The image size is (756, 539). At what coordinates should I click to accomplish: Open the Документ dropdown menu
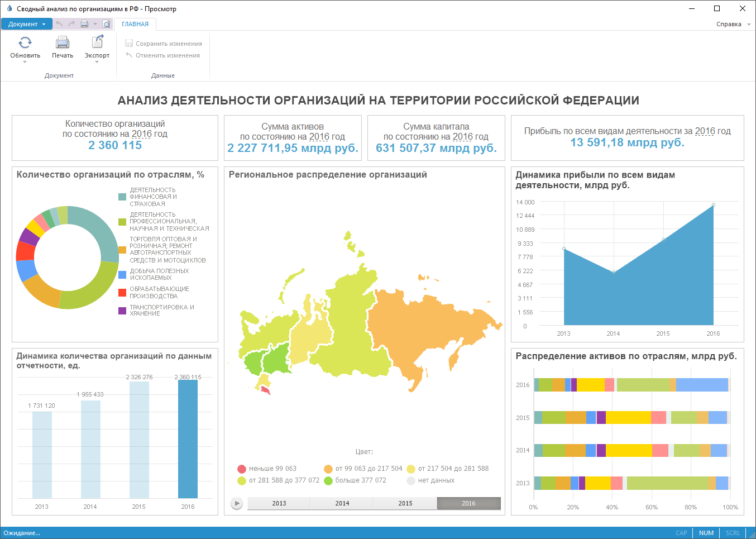(x=26, y=24)
